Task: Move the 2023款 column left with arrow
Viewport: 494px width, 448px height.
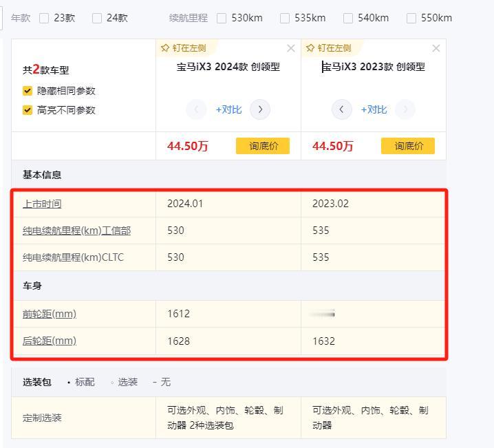Action: point(341,109)
